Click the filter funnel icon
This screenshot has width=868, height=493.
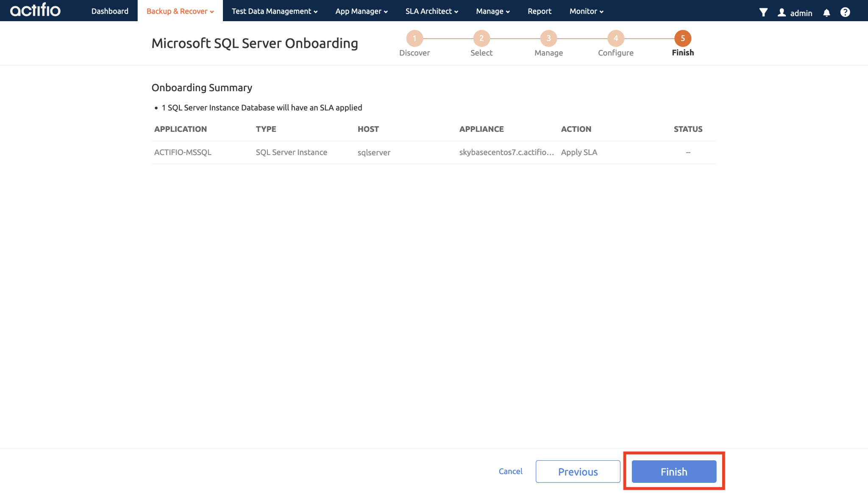763,12
